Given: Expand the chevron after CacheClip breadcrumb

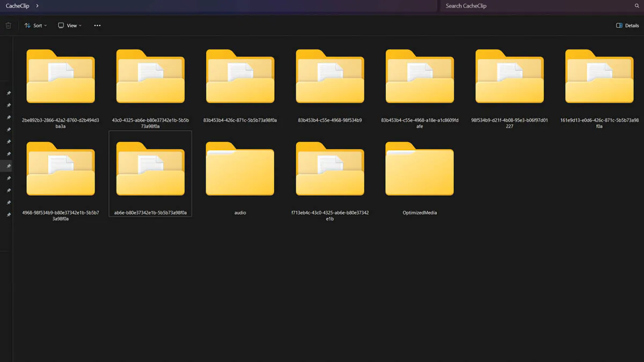Looking at the screenshot, I should [37, 6].
